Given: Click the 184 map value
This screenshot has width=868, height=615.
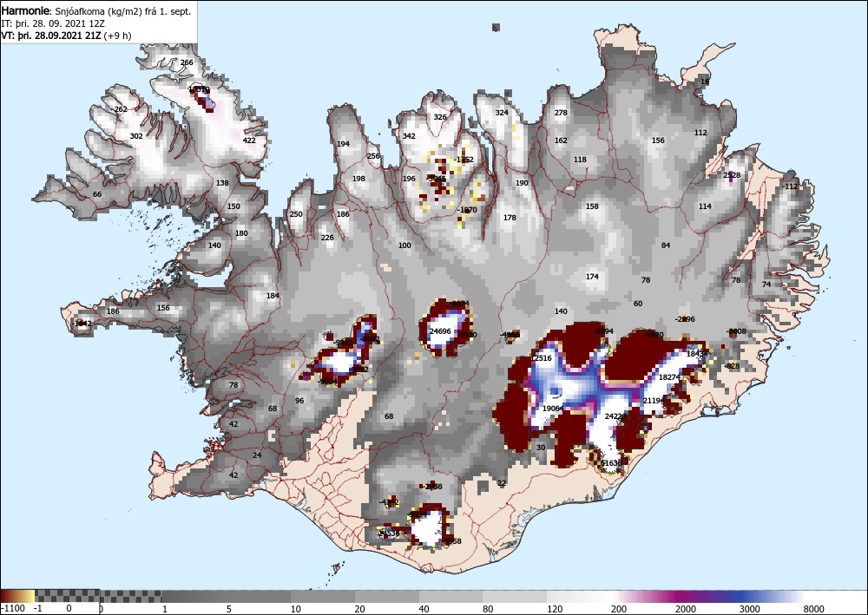Looking at the screenshot, I should coord(273,295).
